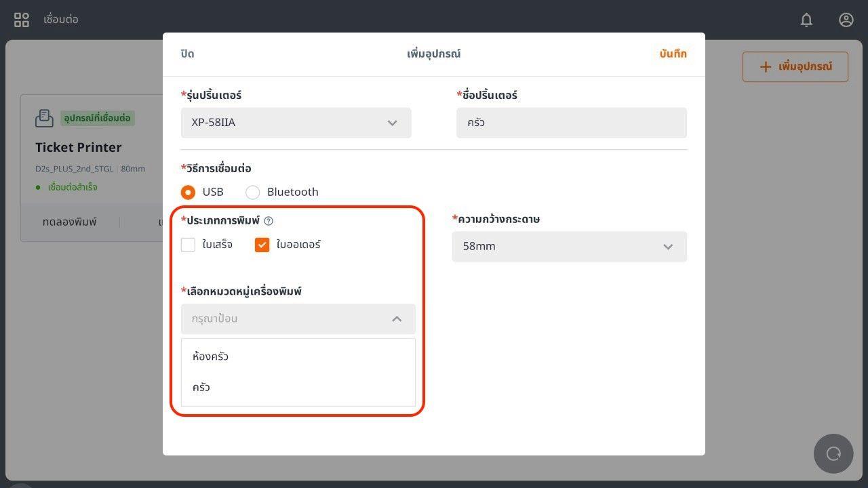Click the floating loading circle button
This screenshot has height=488, width=868.
point(833,453)
